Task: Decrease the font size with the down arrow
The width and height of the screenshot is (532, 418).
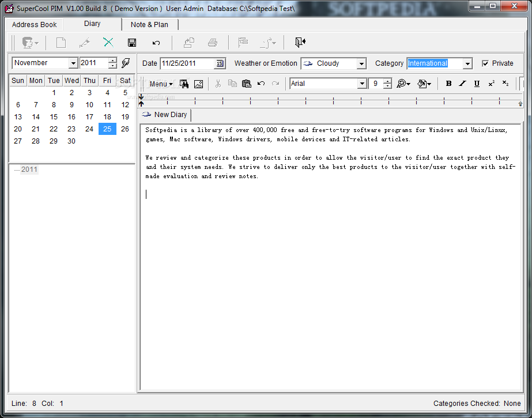Action: pyautogui.click(x=387, y=86)
